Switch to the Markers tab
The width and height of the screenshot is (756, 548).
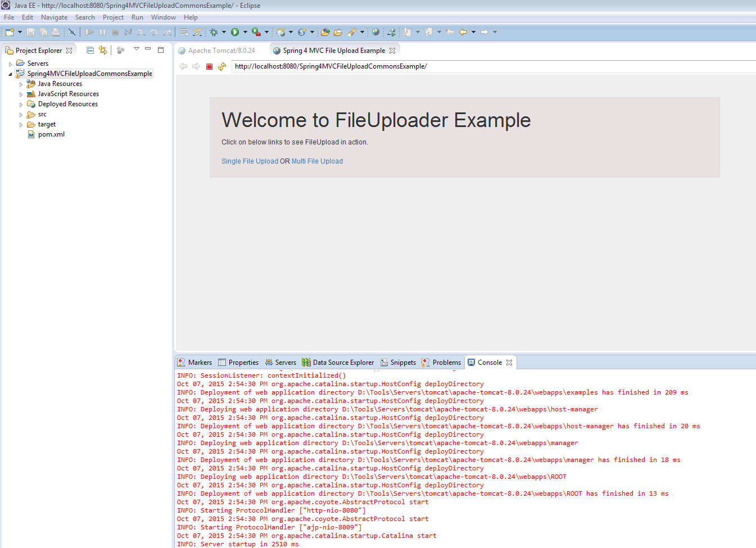(194, 363)
